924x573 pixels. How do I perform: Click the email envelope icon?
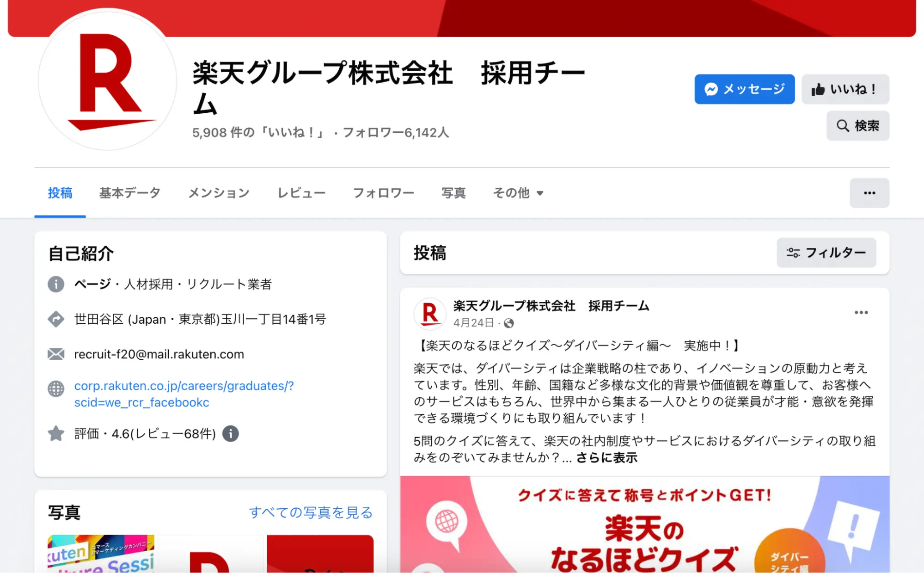click(56, 354)
